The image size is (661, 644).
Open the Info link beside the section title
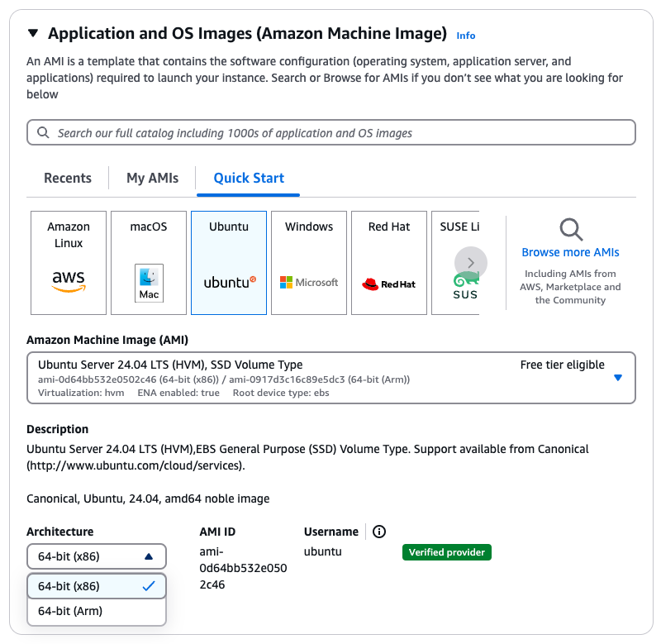click(x=465, y=36)
